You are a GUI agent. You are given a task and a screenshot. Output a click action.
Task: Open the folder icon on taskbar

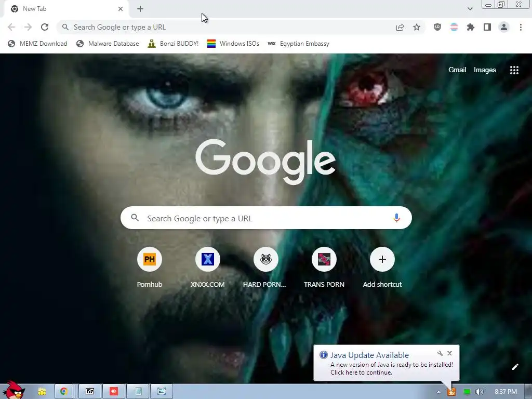[42, 392]
